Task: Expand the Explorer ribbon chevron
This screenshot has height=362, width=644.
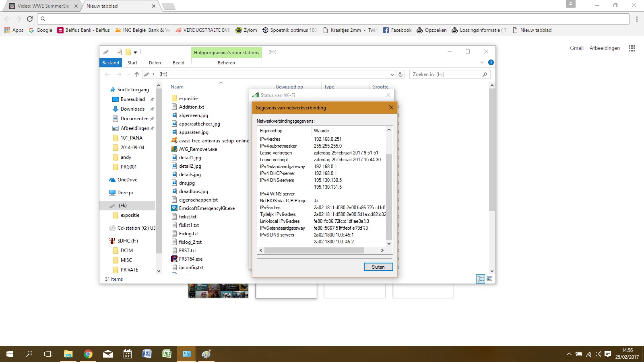Action: point(482,62)
